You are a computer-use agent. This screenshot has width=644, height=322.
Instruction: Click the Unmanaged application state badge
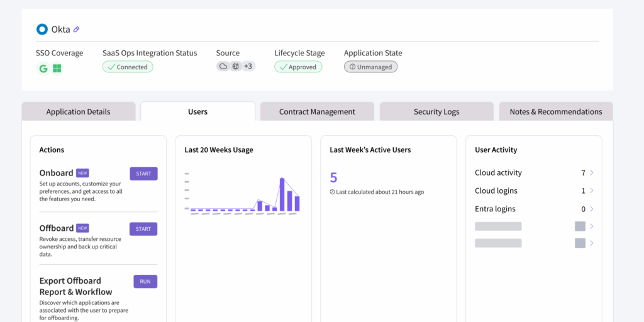tap(370, 67)
